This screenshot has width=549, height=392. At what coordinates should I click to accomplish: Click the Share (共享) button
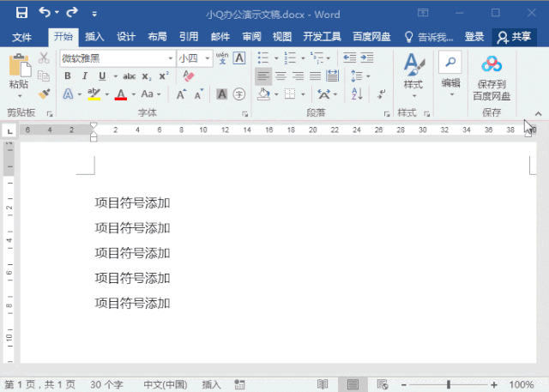pos(515,37)
